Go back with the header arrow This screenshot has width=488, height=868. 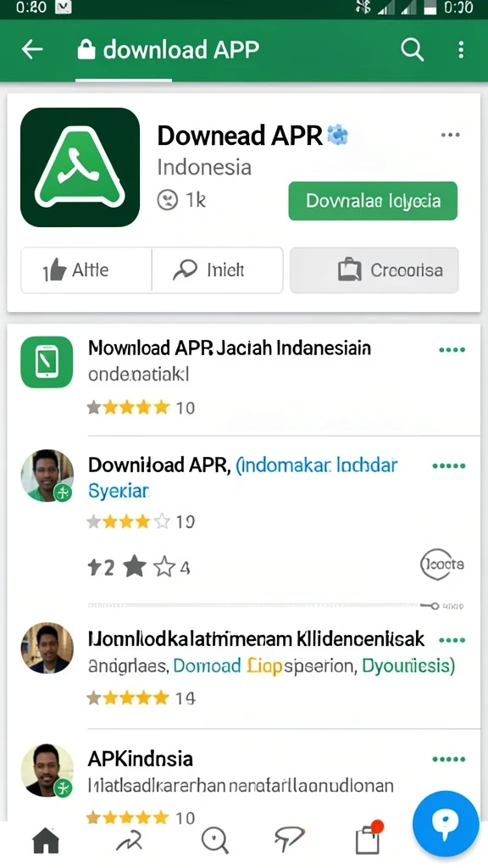[32, 50]
